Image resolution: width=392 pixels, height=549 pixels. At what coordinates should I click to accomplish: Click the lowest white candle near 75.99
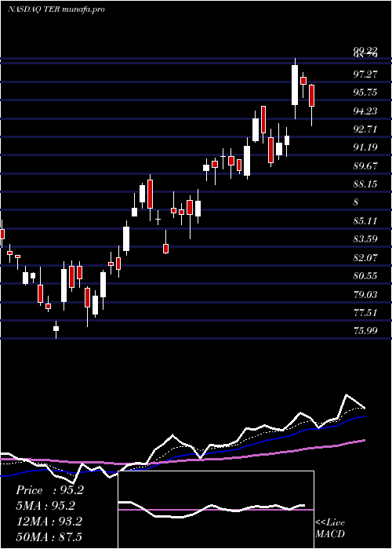tap(56, 329)
